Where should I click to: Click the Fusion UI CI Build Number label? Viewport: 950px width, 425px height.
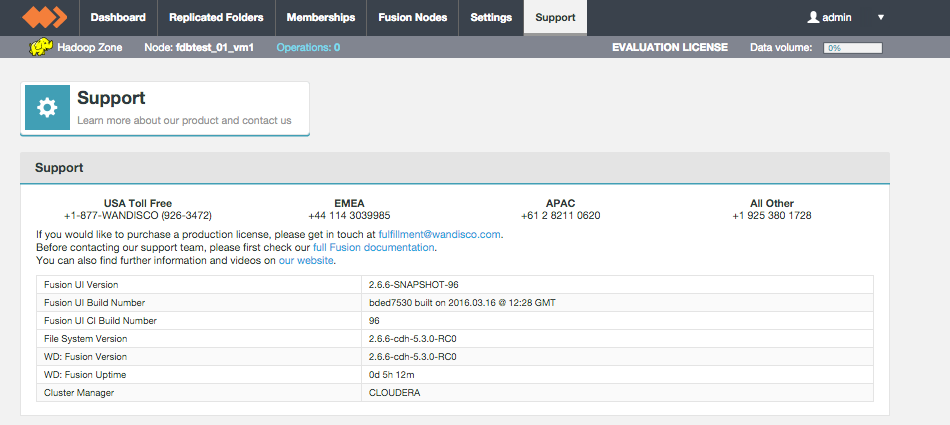point(101,321)
